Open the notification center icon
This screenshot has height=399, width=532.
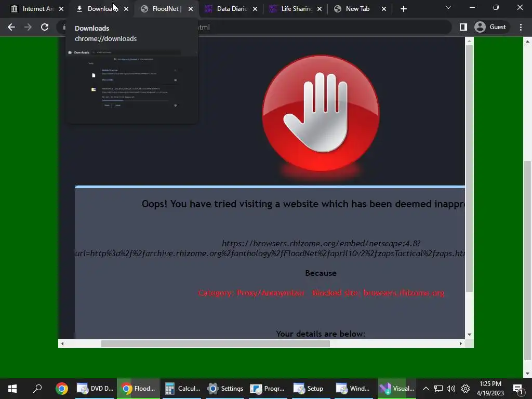(518, 389)
